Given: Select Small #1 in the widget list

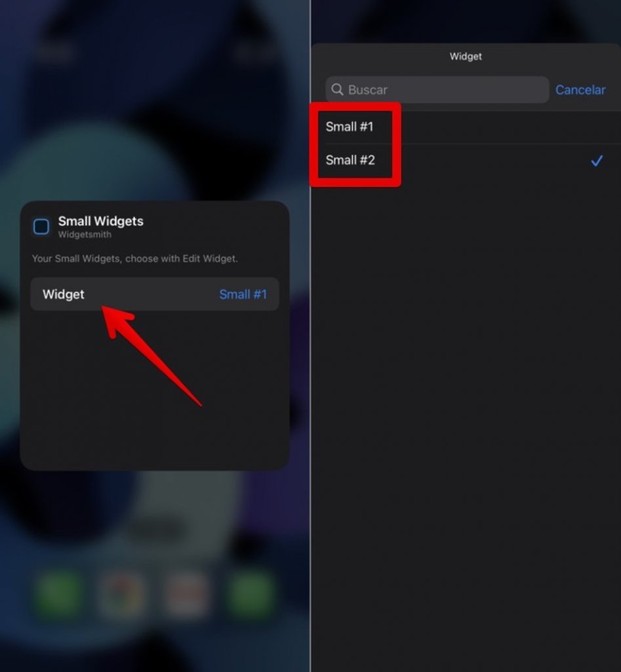Looking at the screenshot, I should (x=466, y=127).
